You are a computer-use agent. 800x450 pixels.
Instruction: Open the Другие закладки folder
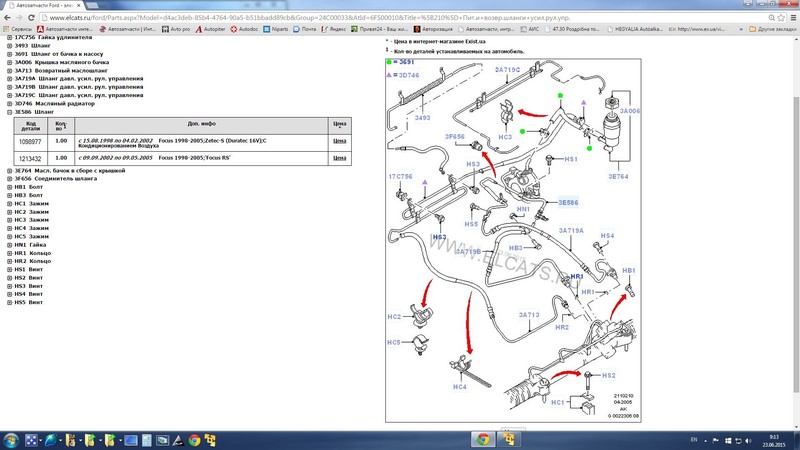point(772,29)
